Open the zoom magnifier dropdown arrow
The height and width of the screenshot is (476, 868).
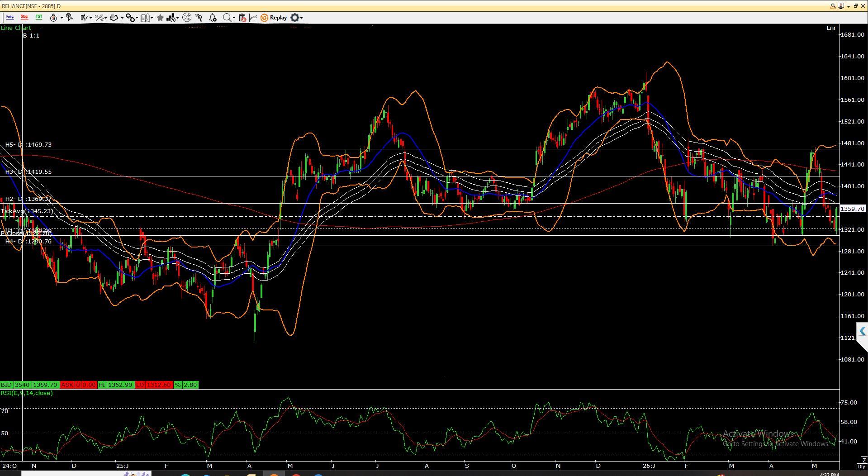click(234, 18)
